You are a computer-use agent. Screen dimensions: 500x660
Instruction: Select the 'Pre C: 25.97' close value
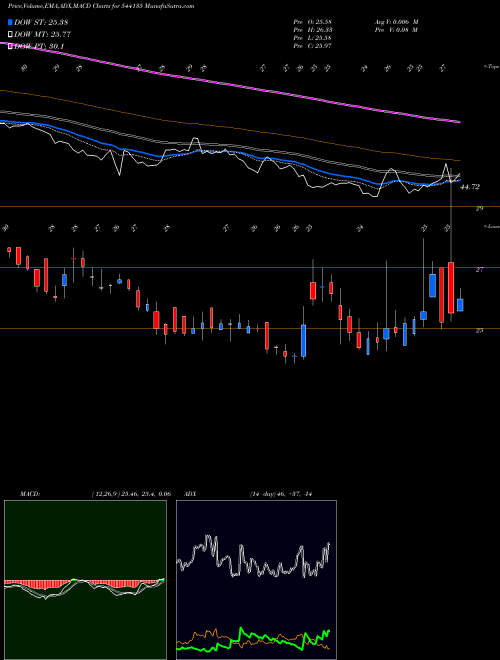(x=312, y=46)
